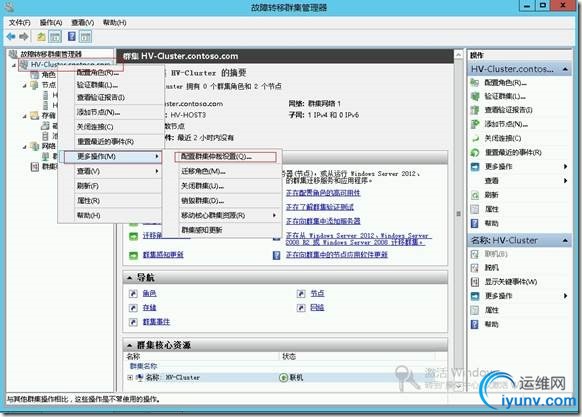582x417 pixels.
Task: Choose 添加节点(N)... in the context menu
Action: [111, 112]
